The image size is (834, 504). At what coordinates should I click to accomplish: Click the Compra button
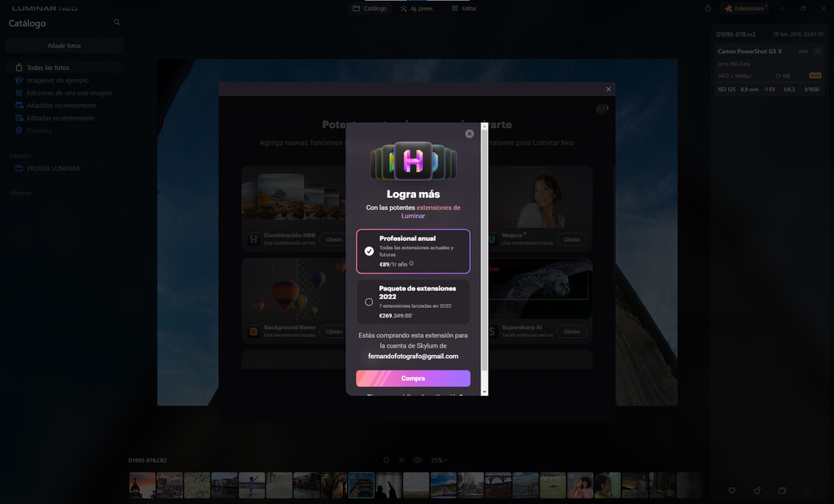(x=413, y=379)
